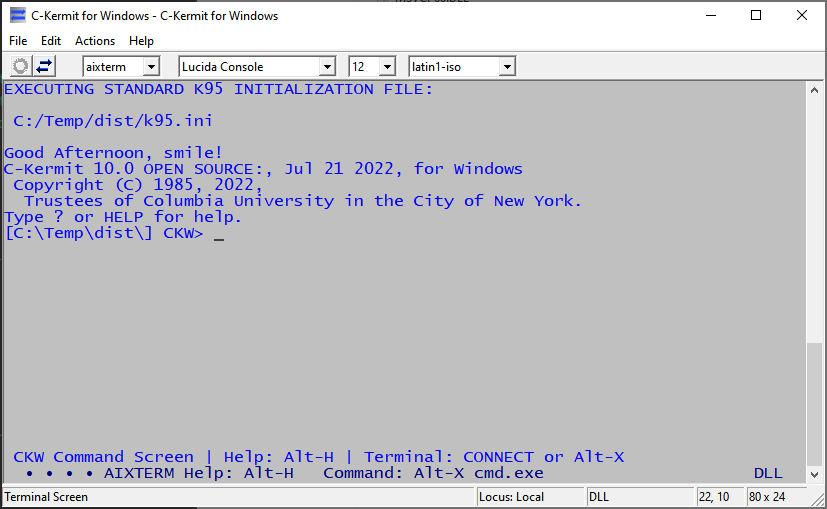Open the File menu
Image resolution: width=827 pixels, height=509 pixels.
18,41
